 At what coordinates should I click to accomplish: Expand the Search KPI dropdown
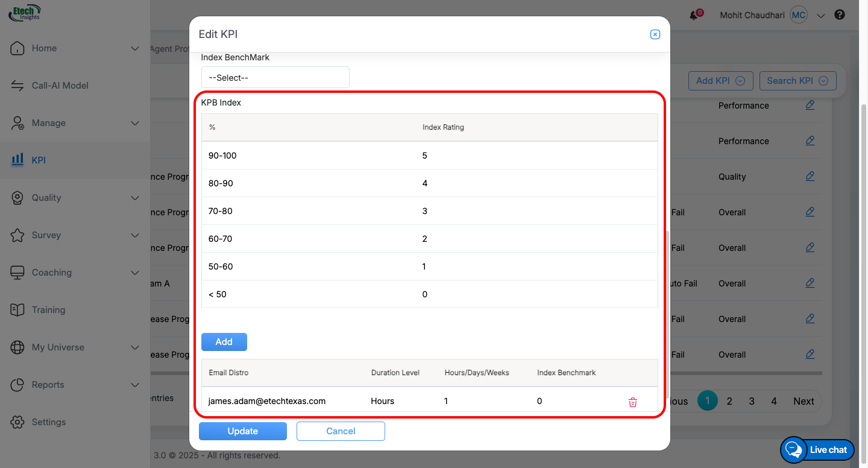click(797, 81)
